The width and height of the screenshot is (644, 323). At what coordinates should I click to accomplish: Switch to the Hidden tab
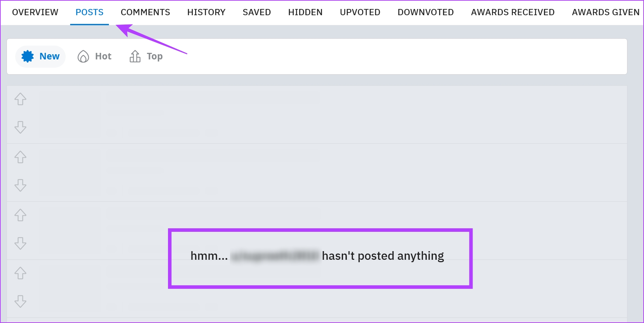[305, 12]
